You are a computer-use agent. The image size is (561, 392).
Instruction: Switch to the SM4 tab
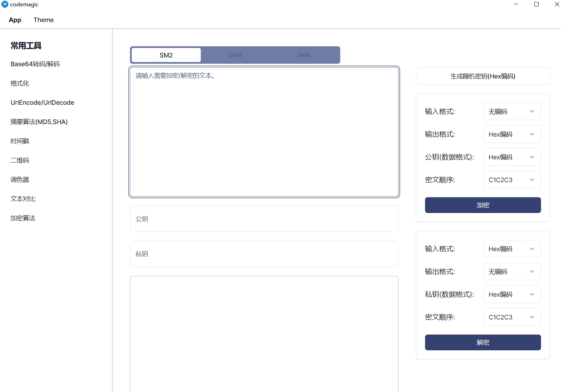(x=303, y=55)
